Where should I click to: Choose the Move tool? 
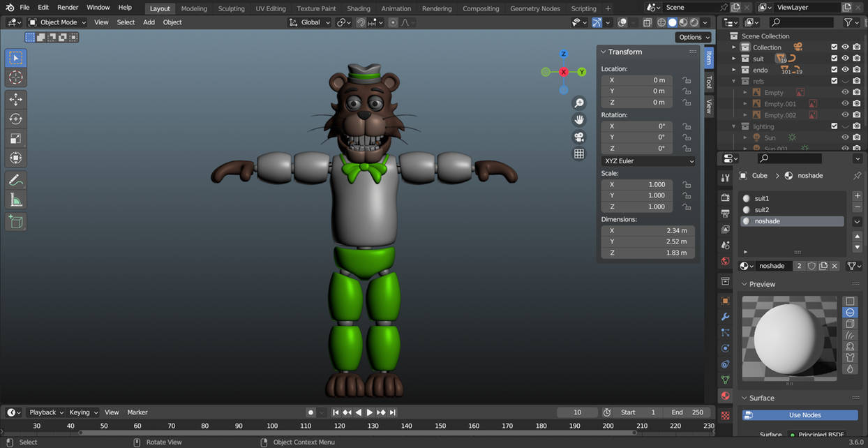(15, 99)
